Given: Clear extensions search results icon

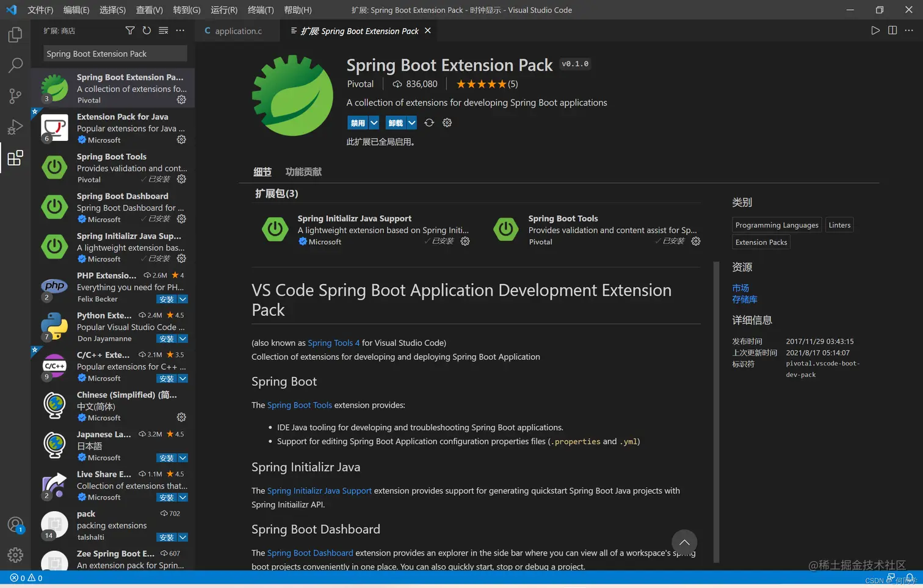Looking at the screenshot, I should 163,30.
